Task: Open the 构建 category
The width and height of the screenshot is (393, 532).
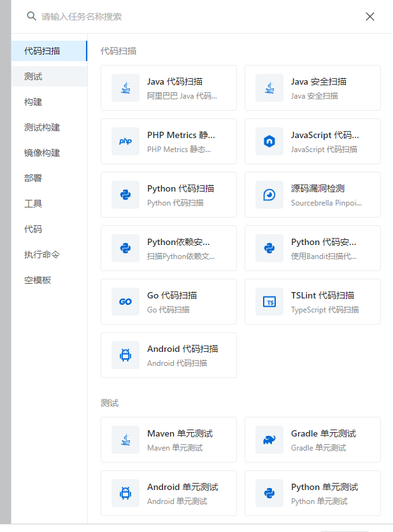Action: pyautogui.click(x=49, y=102)
